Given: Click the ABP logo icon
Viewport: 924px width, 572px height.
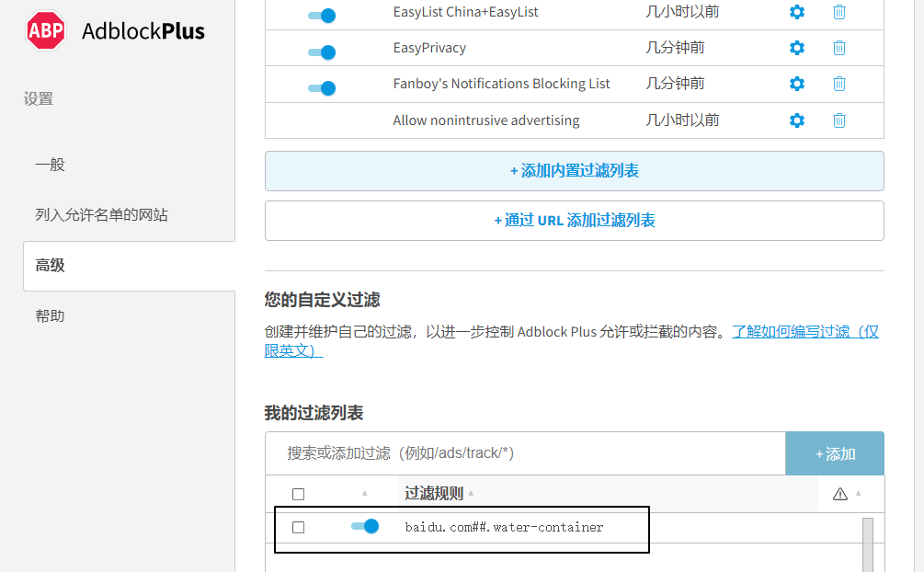Looking at the screenshot, I should click(45, 30).
